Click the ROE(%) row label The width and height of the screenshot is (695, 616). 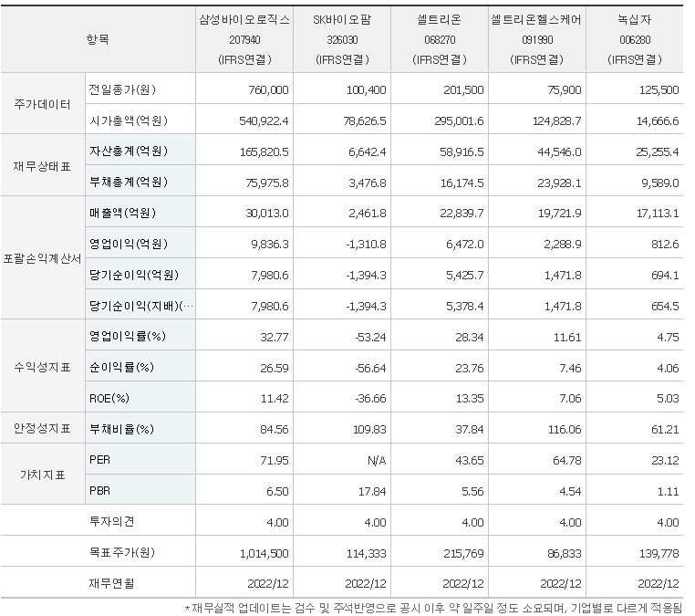(x=109, y=398)
